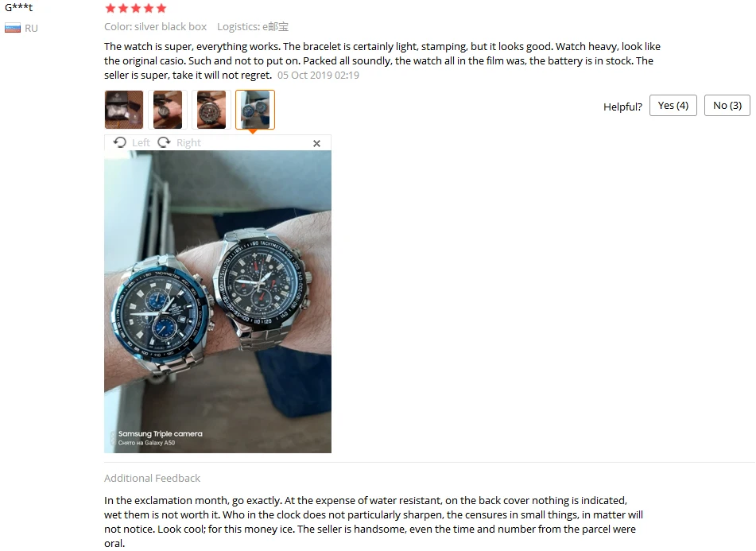This screenshot has width=756, height=551.
Task: Mark review helpful with Yes (4)
Action: coord(673,106)
